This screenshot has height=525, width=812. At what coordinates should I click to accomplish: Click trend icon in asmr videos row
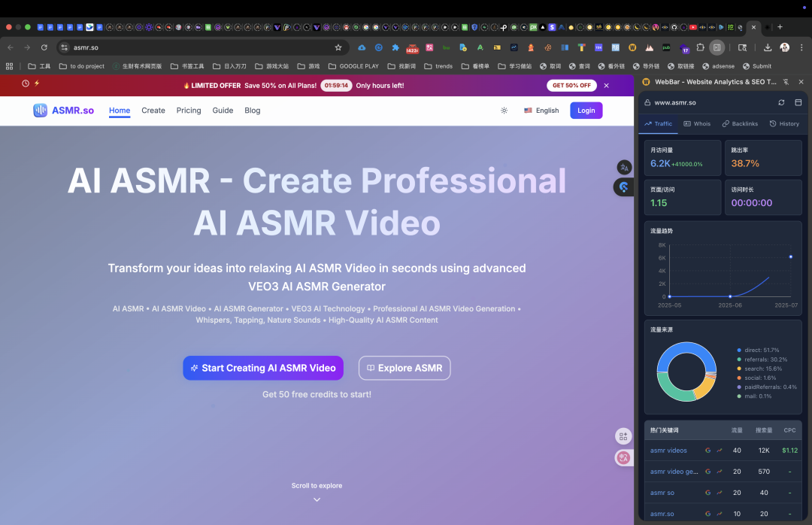pos(720,451)
